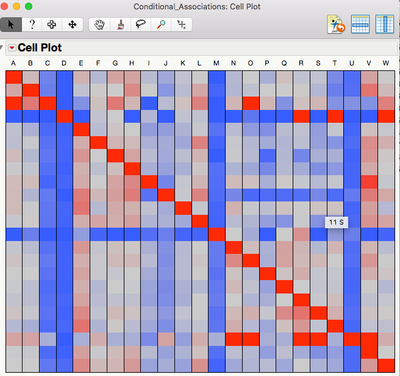Image resolution: width=400 pixels, height=376 pixels.
Task: Click the Cell Plot outline title
Action: tap(40, 48)
